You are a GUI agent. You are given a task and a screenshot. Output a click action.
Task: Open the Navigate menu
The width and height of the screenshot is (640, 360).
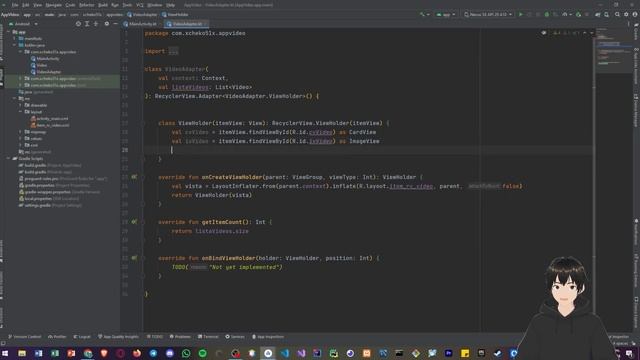coord(53,5)
